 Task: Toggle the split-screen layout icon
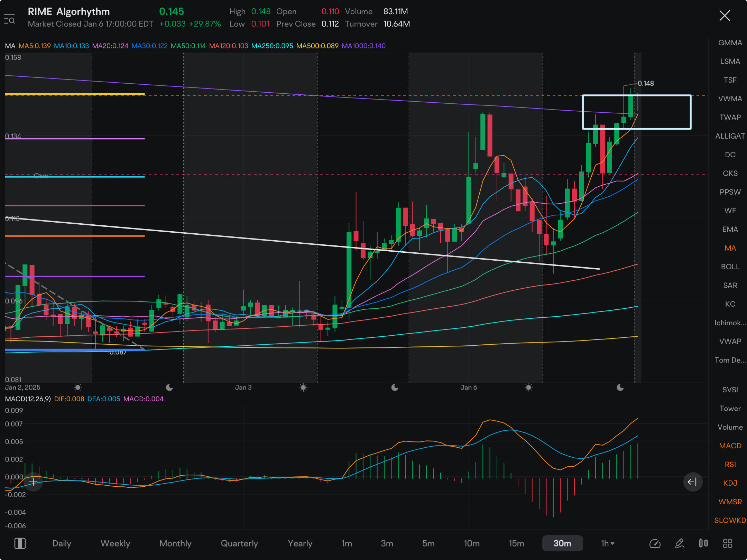pos(20,543)
